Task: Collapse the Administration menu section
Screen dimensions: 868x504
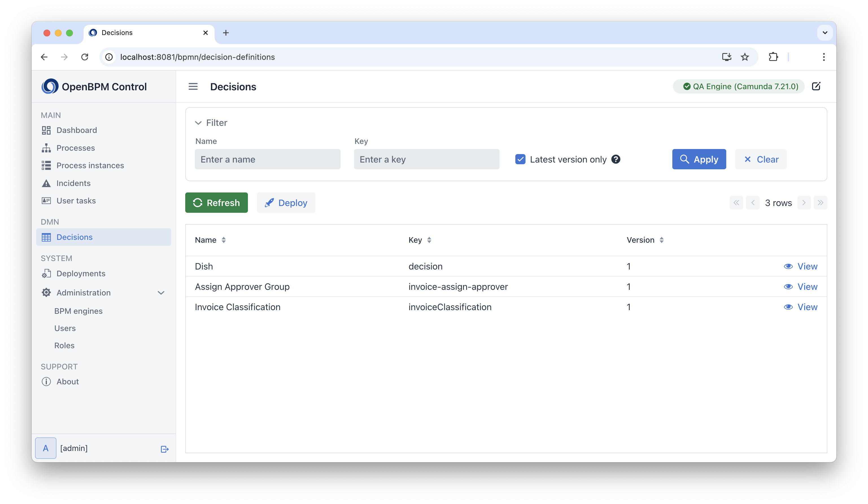Action: [x=161, y=293]
